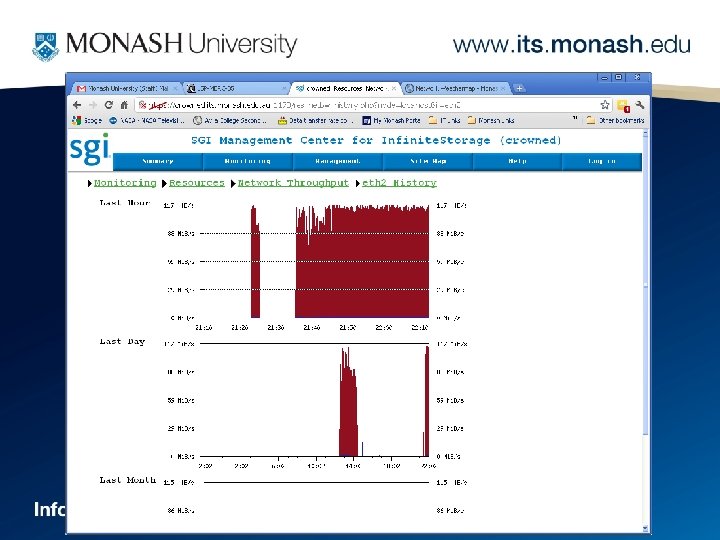Viewport: 720px width, 540px height.
Task: Click the SGI Management Center page title
Action: (376, 140)
